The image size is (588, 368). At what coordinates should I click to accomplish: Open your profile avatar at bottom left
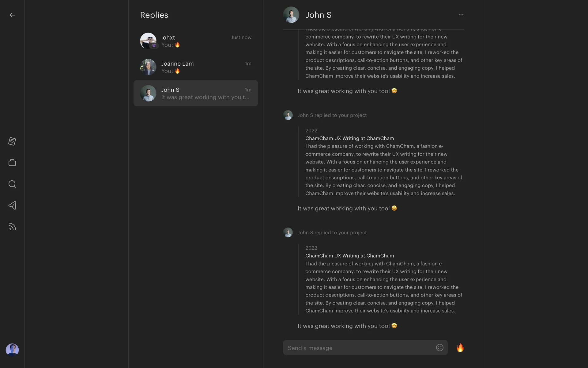(x=12, y=350)
